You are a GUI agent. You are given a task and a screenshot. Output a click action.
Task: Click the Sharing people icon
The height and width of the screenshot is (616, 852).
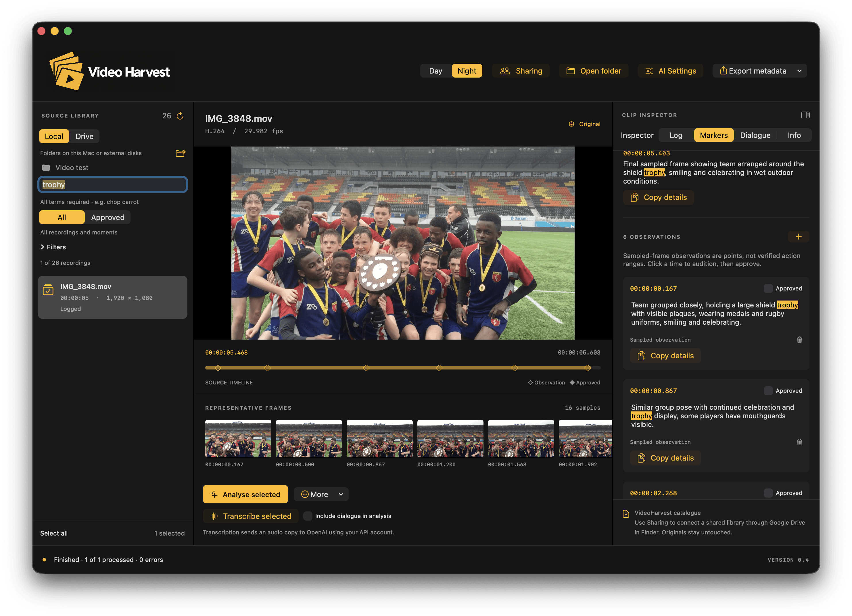504,71
